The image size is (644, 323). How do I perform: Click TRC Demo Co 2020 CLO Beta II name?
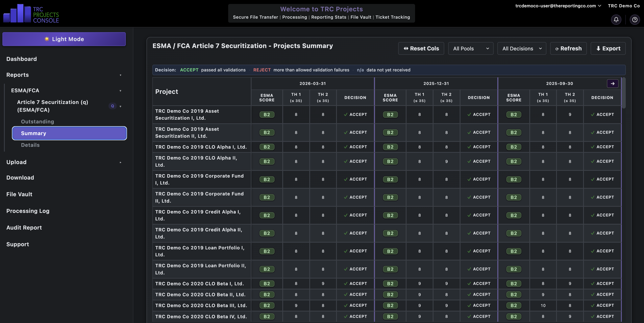pyautogui.click(x=200, y=294)
